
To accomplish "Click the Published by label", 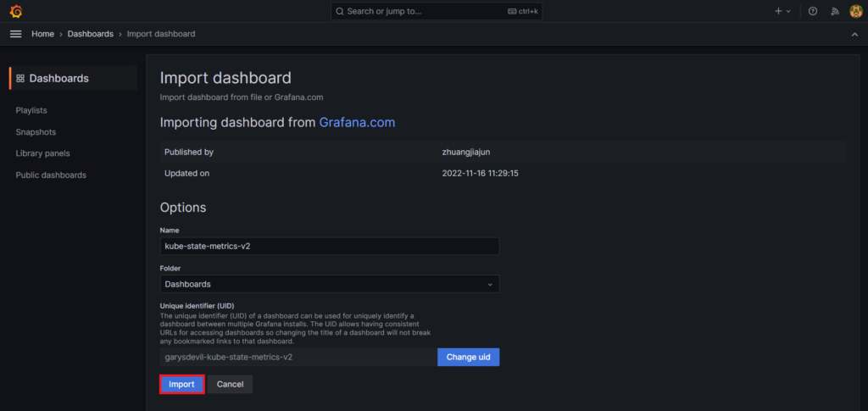I will point(189,152).
